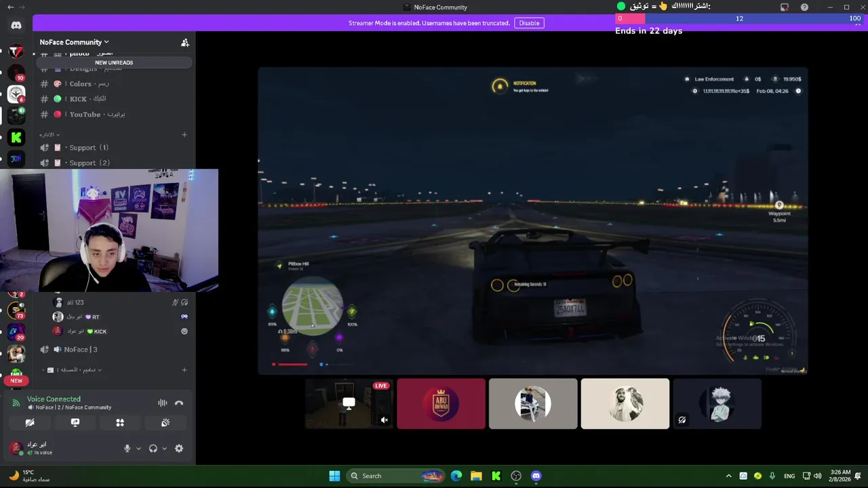Click the Voice Connected status text
Image resolution: width=868 pixels, height=488 pixels.
coord(54,399)
